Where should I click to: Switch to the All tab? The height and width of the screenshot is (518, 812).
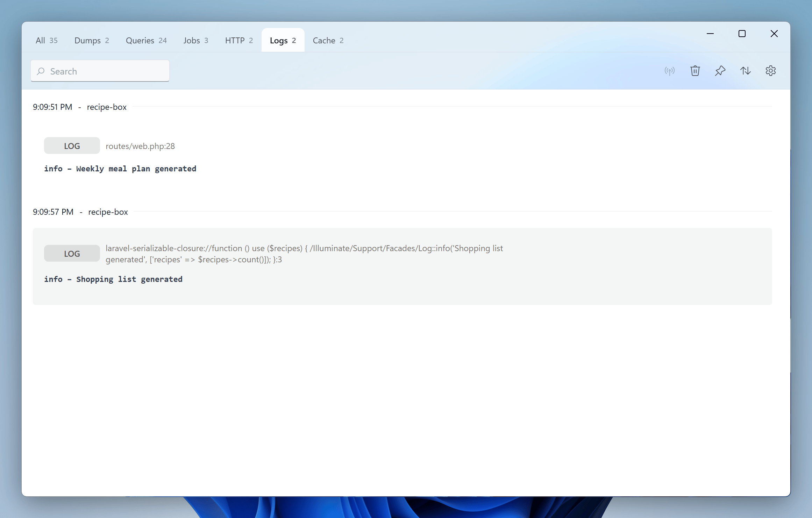point(47,41)
